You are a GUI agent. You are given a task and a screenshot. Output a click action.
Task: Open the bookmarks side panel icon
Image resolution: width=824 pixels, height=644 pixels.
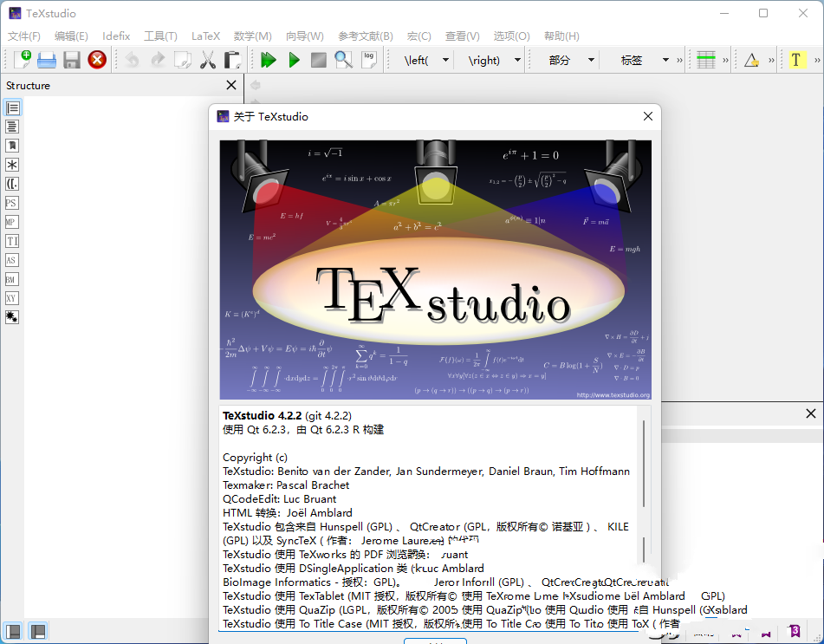coord(12,146)
